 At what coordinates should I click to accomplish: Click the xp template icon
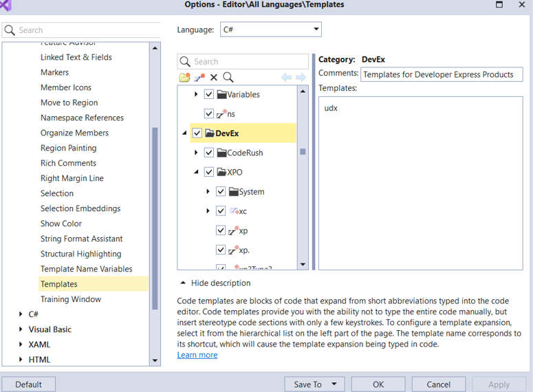[234, 230]
